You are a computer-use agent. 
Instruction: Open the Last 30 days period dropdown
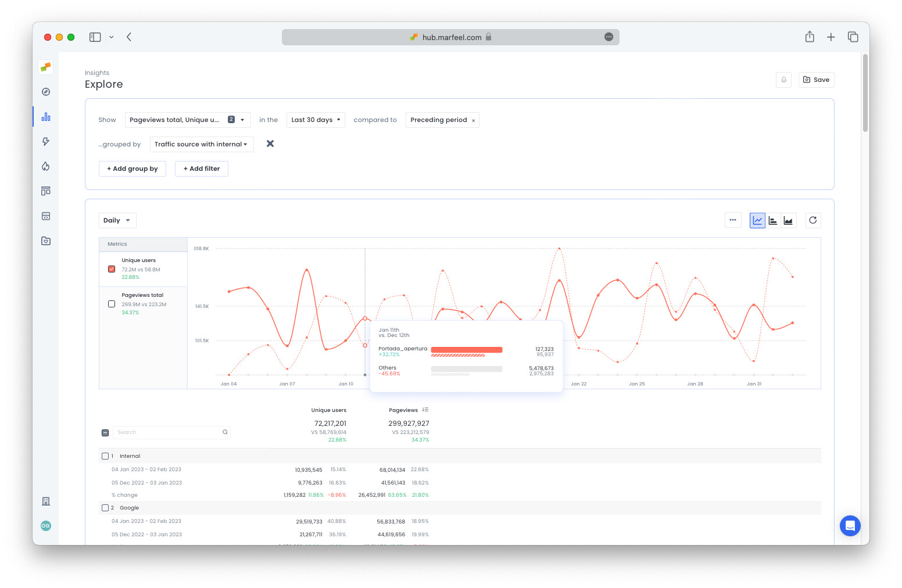[316, 120]
